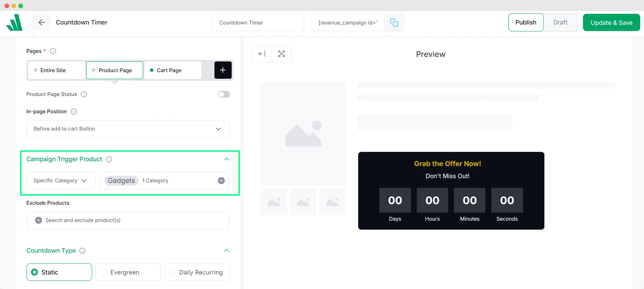Collapse the Countdown Type section

[x=227, y=251]
